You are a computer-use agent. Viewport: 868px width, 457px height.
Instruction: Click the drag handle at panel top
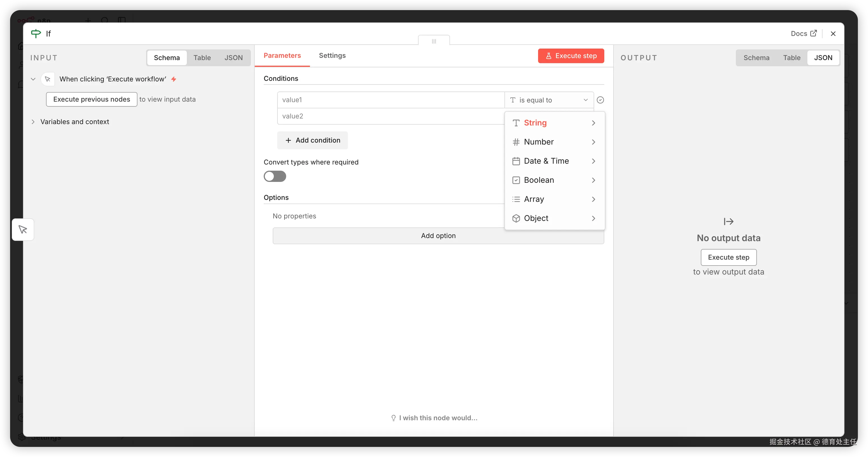tap(434, 41)
